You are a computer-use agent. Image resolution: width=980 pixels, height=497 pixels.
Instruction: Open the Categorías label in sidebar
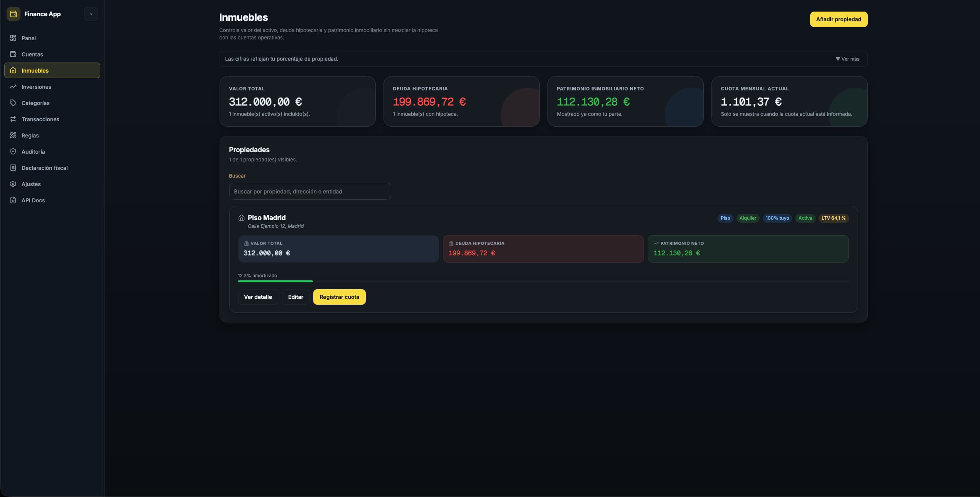(x=35, y=103)
